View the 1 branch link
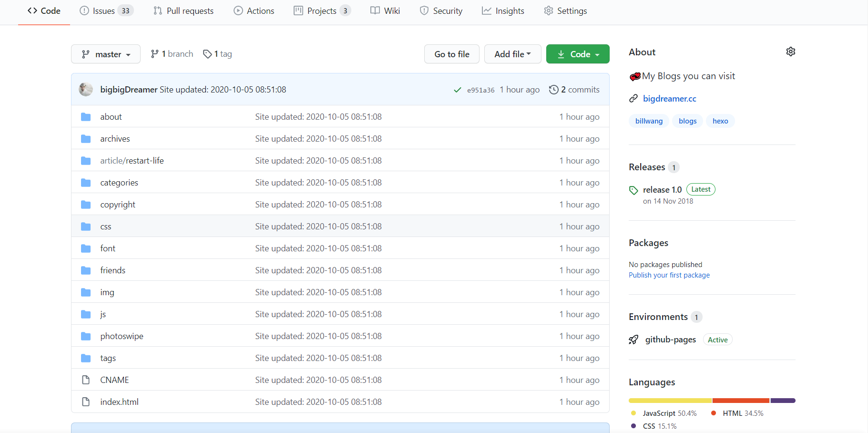Screen dimensions: 868x433 (x=172, y=54)
